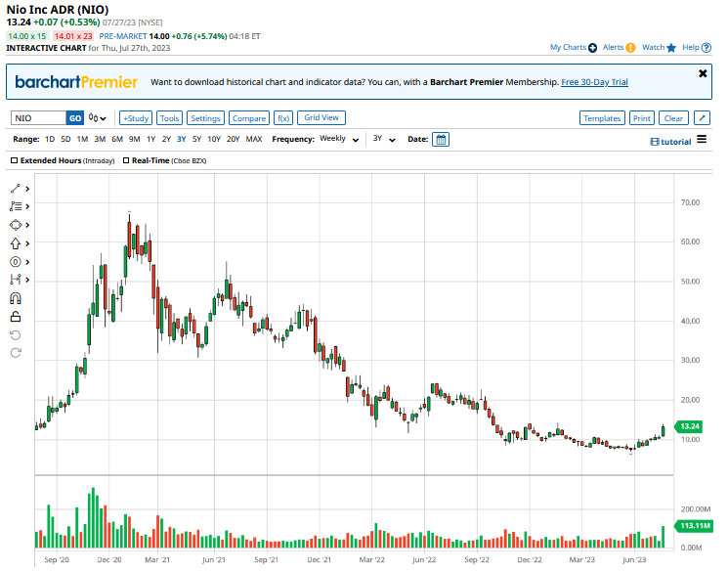Expand the measurement tool submenu chevron
Viewport: 728px width, 571px height.
(27, 280)
